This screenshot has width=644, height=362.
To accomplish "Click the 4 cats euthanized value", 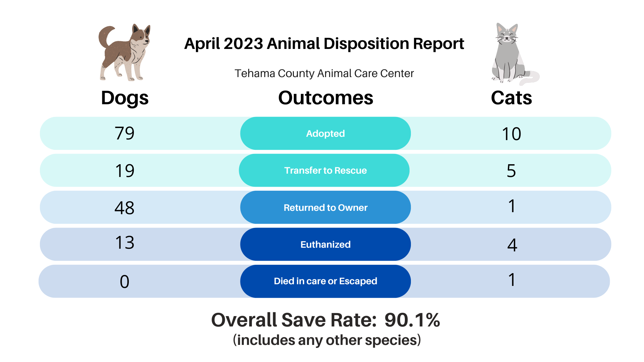I will pyautogui.click(x=512, y=245).
